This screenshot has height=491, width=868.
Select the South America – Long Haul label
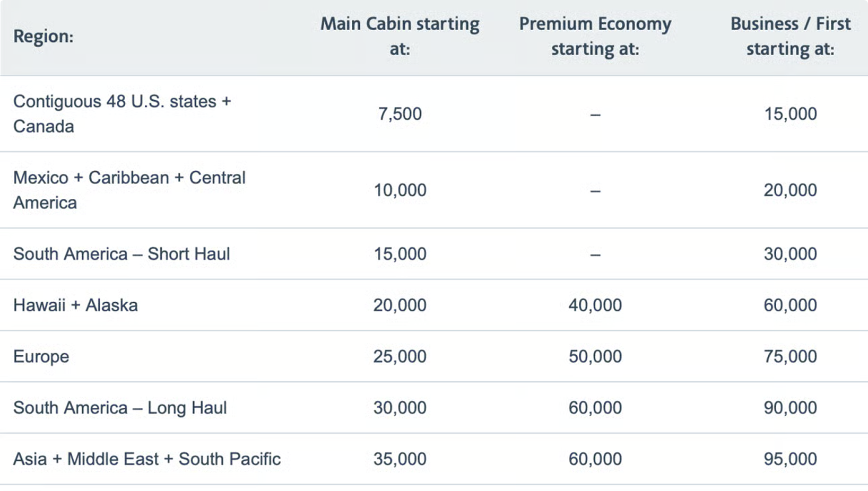pos(120,408)
